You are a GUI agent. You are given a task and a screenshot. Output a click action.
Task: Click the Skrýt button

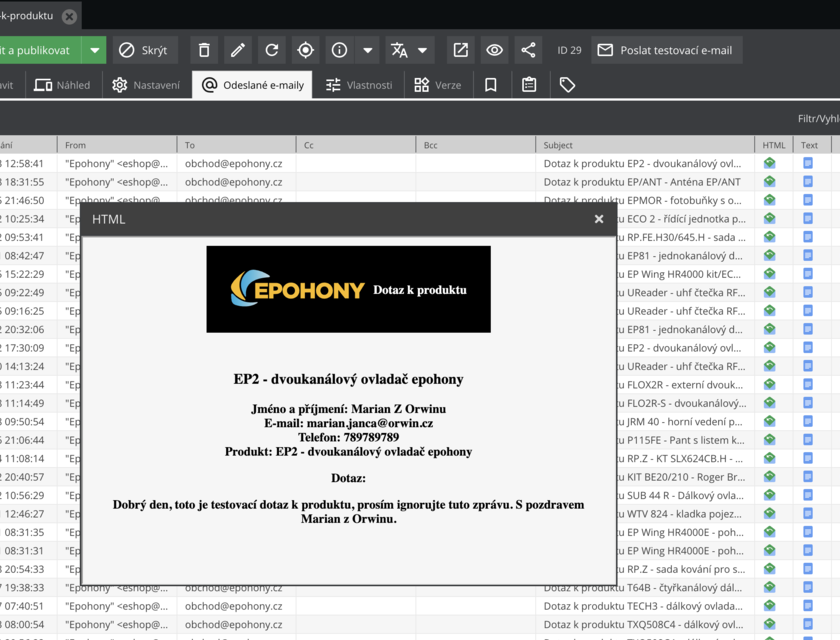click(x=144, y=50)
